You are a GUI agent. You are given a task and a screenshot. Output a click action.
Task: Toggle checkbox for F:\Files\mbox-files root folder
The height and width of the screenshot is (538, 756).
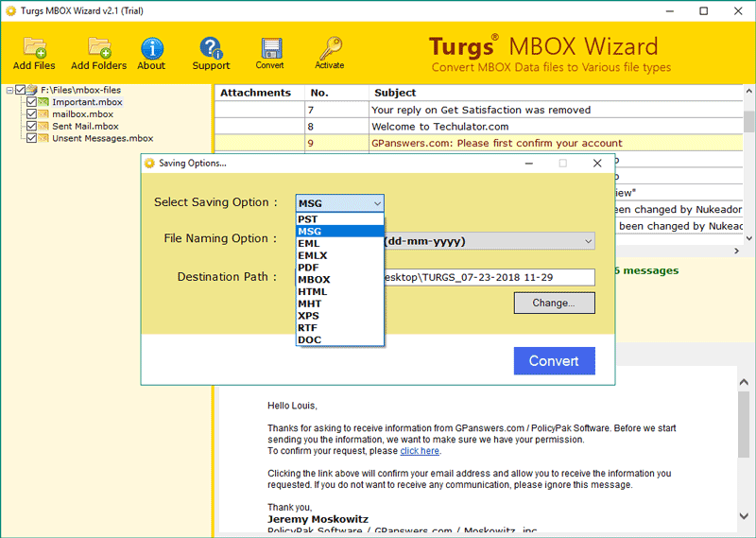pos(20,90)
